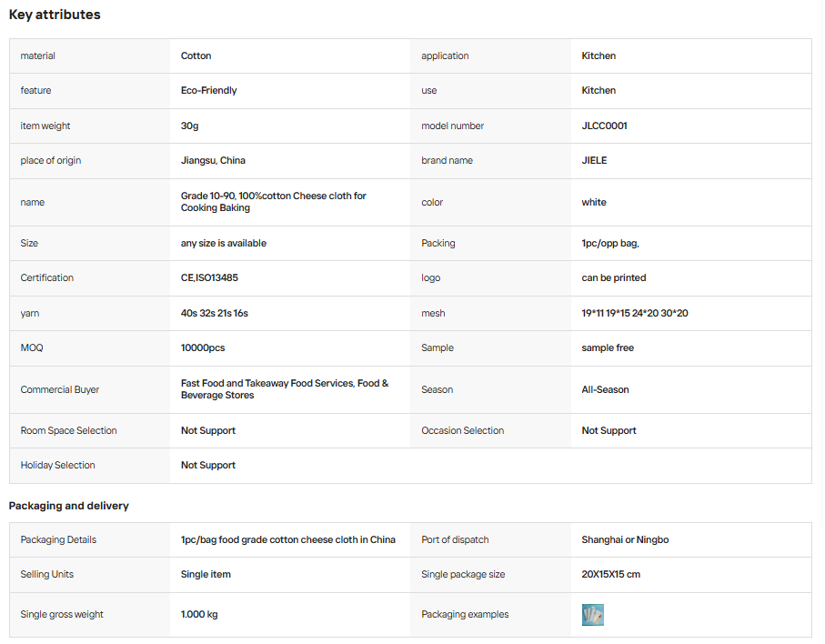Image resolution: width=825 pixels, height=644 pixels.
Task: Select the Grade 10-90 cheese cloth name text
Action: 274,202
